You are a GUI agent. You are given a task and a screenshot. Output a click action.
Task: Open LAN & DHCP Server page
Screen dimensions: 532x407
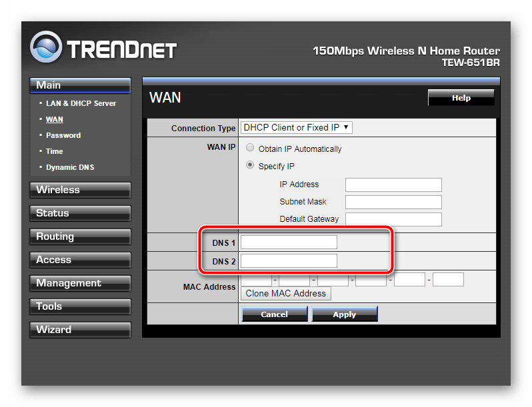pos(81,103)
